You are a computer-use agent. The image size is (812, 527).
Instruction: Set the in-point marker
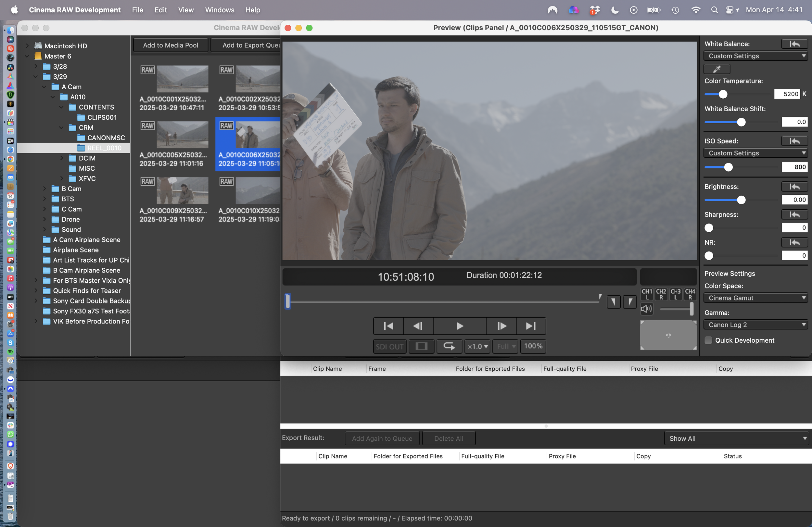(613, 302)
